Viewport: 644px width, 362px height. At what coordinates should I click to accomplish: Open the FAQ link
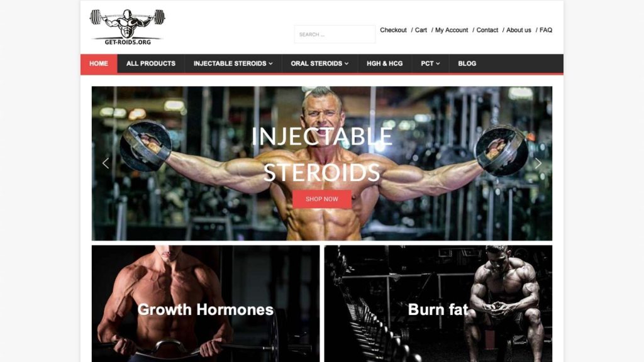545,30
